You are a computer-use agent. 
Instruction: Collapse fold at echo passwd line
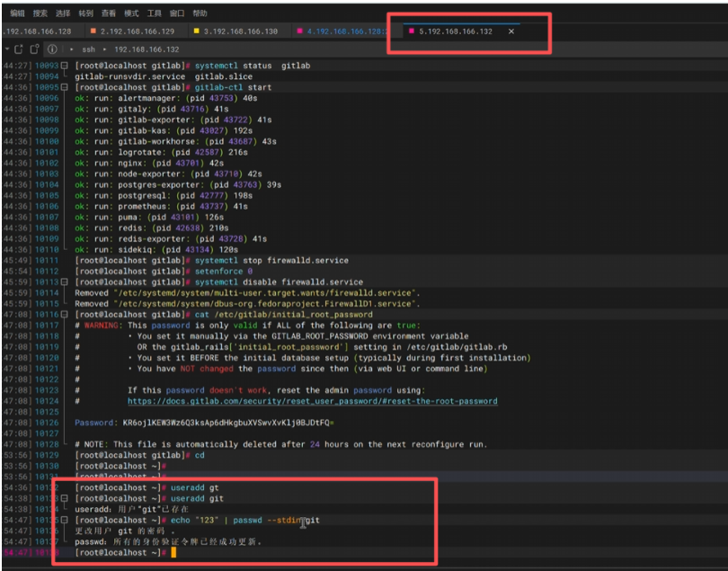coord(65,521)
